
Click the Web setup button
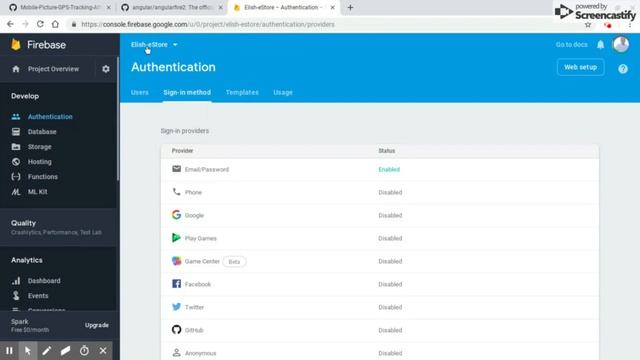coord(580,67)
